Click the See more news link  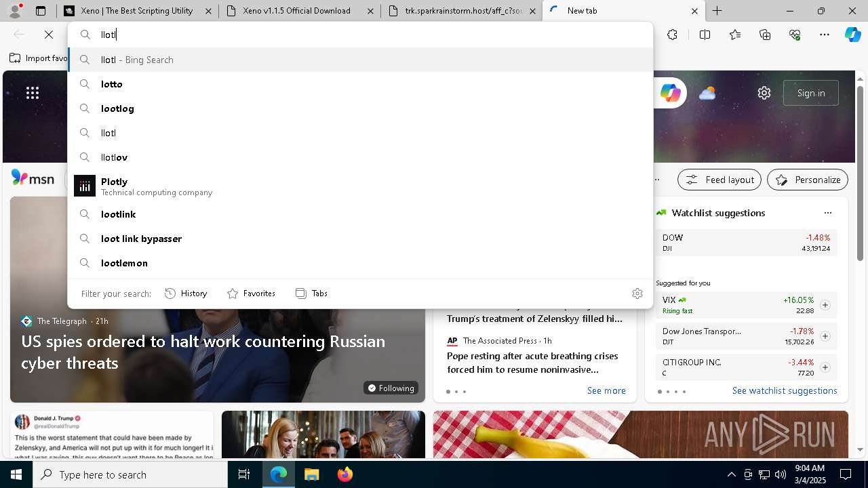(x=606, y=390)
